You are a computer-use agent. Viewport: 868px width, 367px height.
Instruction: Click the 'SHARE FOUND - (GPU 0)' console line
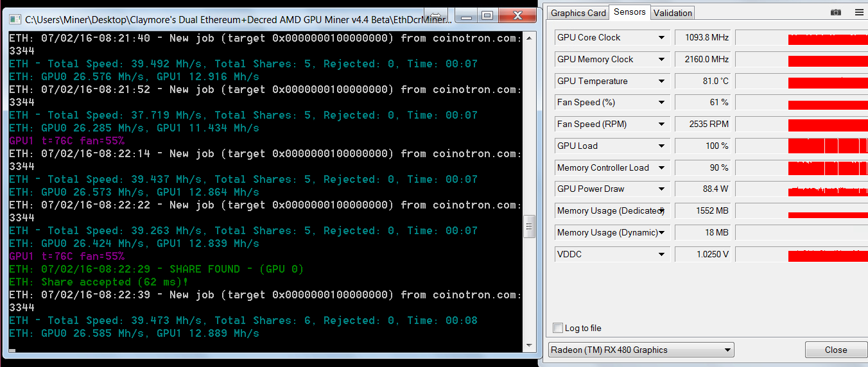tap(156, 269)
